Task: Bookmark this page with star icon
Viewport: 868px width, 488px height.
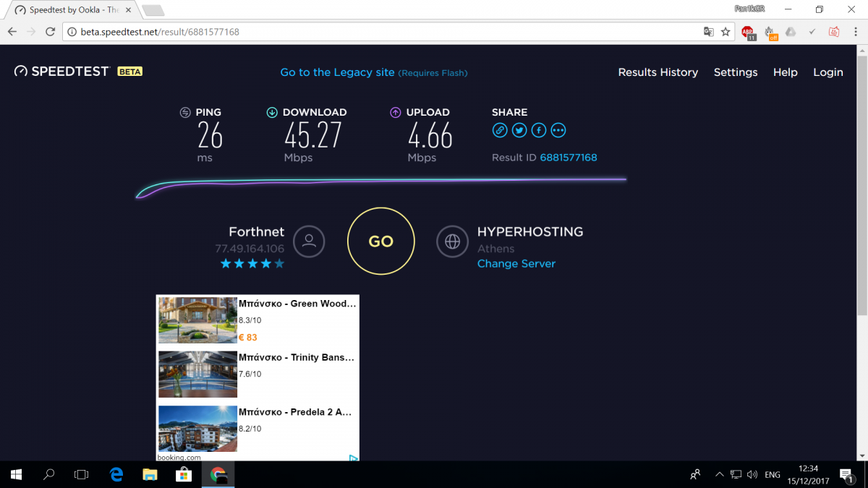Action: pos(726,32)
